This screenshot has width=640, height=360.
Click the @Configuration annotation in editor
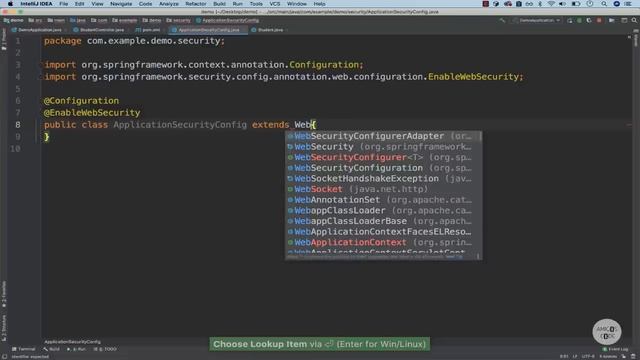81,101
